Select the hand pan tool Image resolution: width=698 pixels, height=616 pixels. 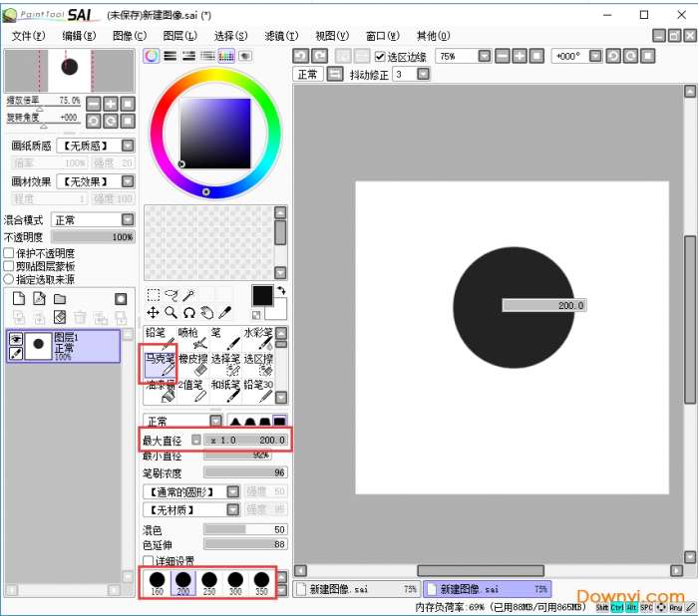click(x=206, y=313)
